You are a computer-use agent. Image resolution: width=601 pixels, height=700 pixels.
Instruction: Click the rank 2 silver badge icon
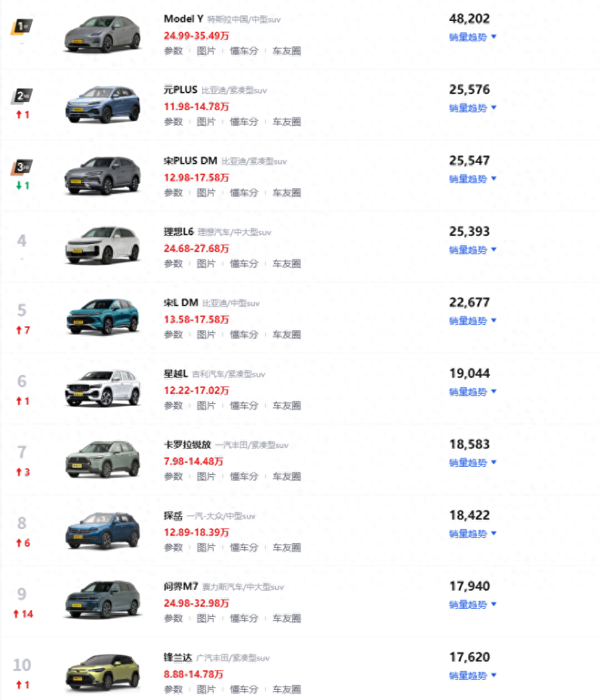click(22, 96)
